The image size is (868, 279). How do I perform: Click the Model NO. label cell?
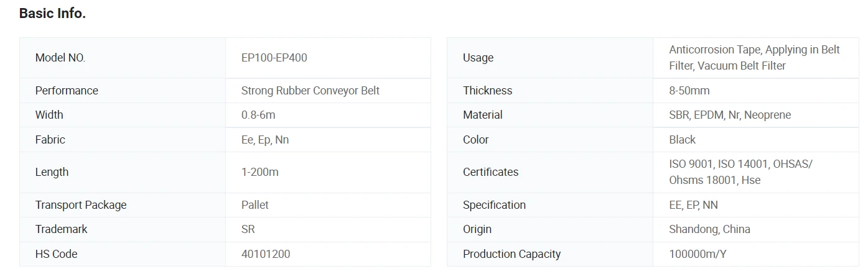123,58
